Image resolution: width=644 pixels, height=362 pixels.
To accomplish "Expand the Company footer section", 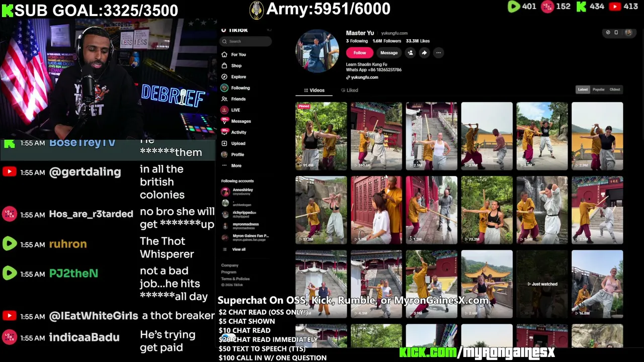I will (x=229, y=265).
